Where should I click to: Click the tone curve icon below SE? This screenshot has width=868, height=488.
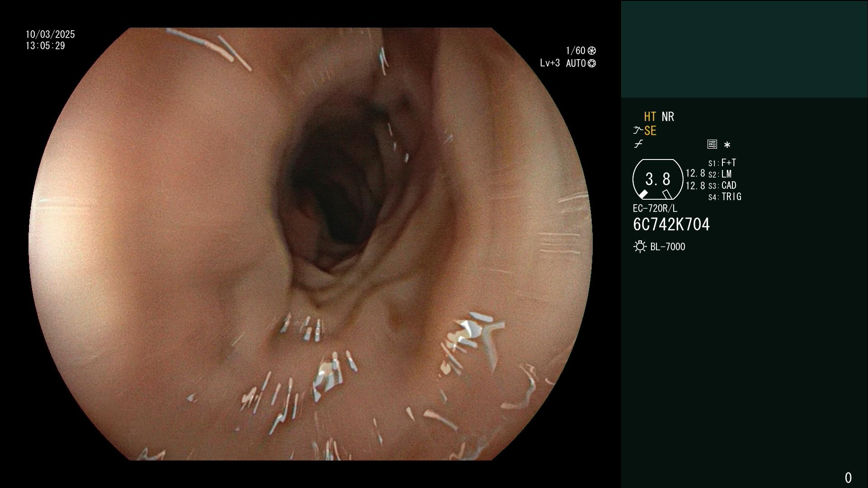point(638,144)
